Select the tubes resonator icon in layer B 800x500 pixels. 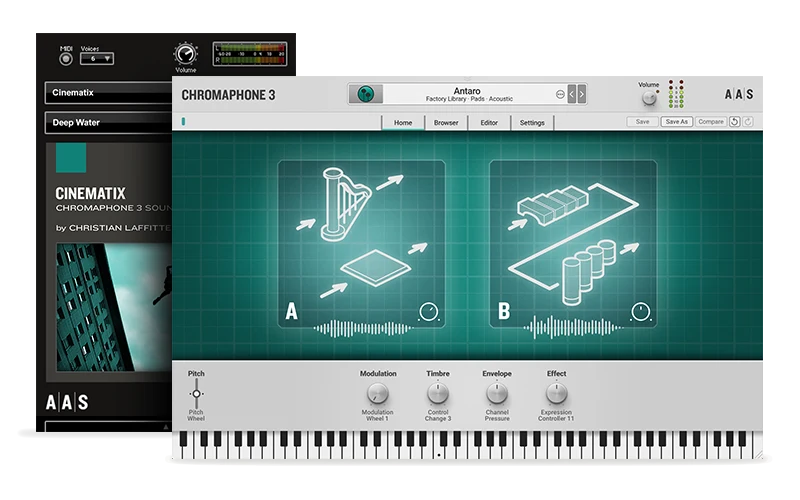pos(588,272)
